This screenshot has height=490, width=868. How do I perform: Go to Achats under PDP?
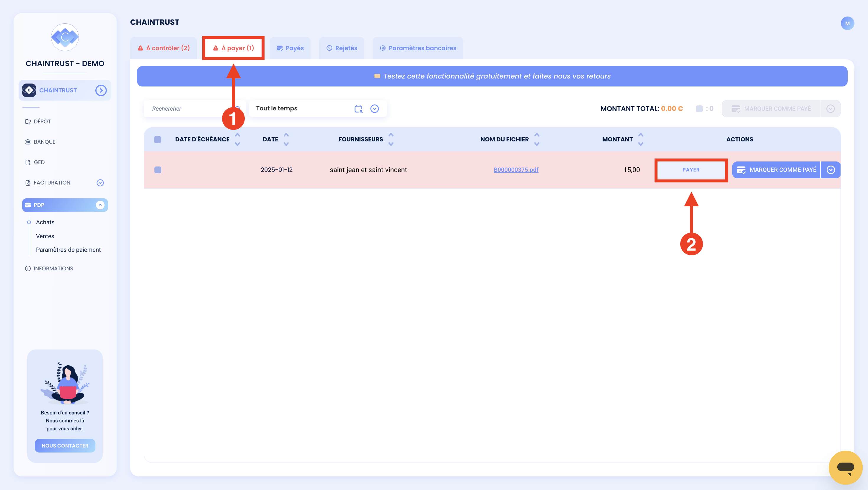point(45,223)
